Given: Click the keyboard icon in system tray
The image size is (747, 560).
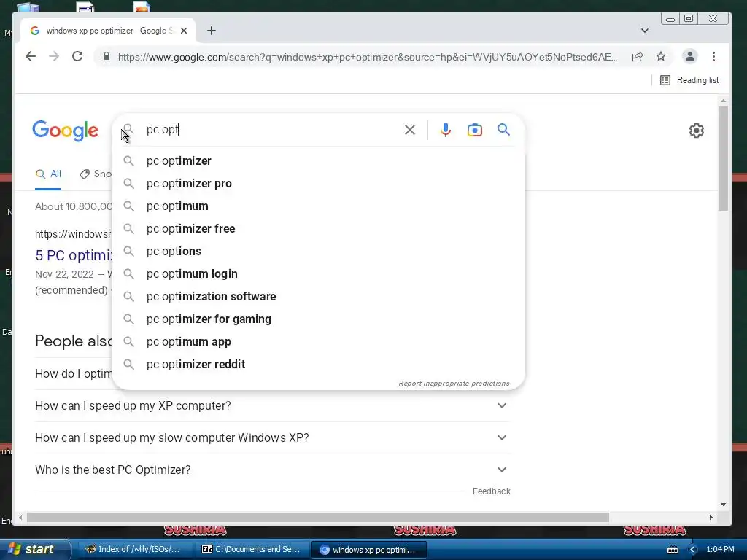Looking at the screenshot, I should 672,550.
